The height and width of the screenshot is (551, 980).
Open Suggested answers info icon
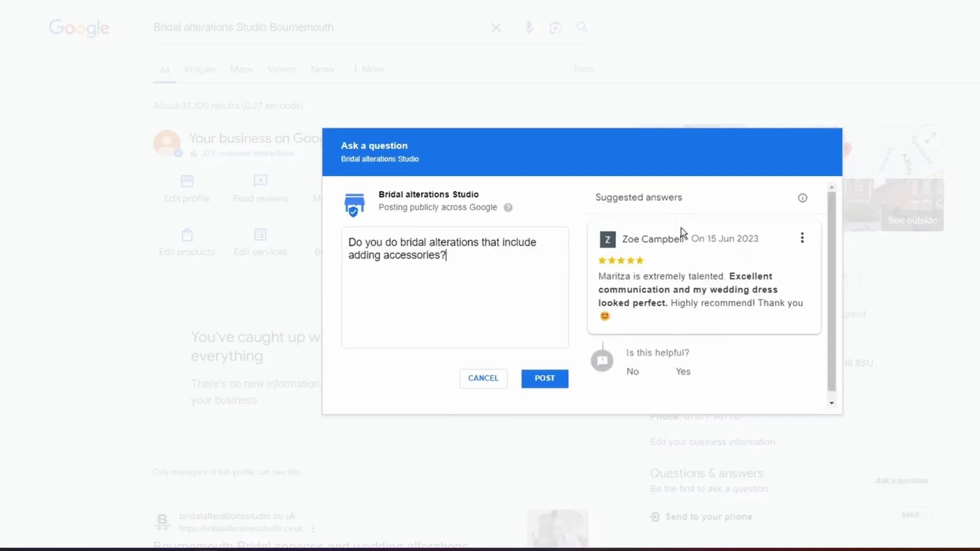click(802, 198)
